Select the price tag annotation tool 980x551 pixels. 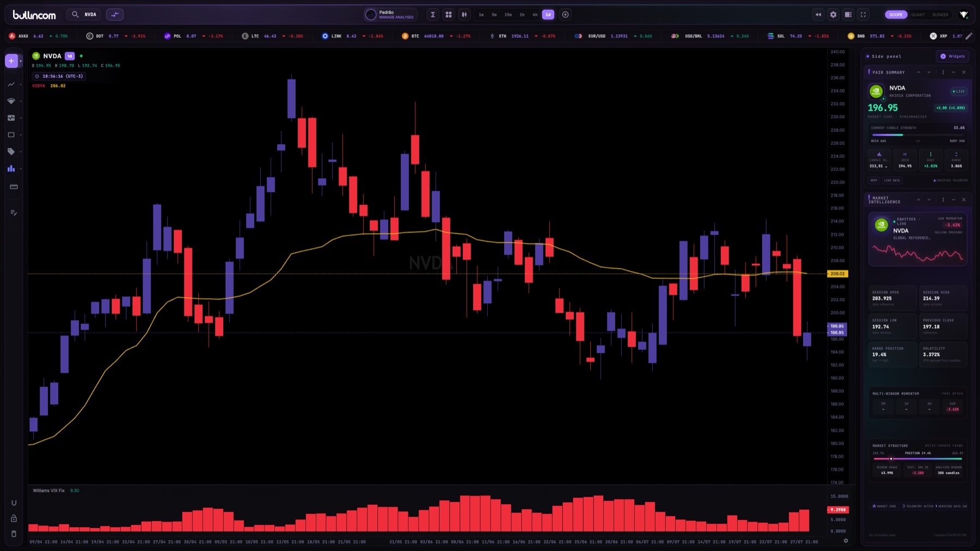tap(11, 152)
